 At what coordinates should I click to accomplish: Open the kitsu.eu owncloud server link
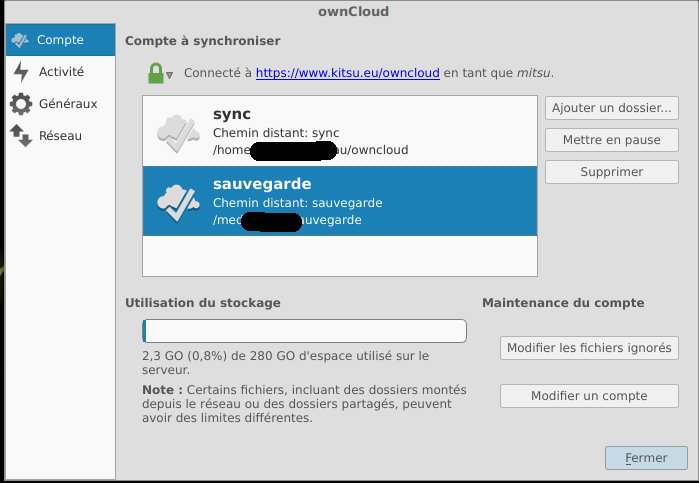point(348,73)
